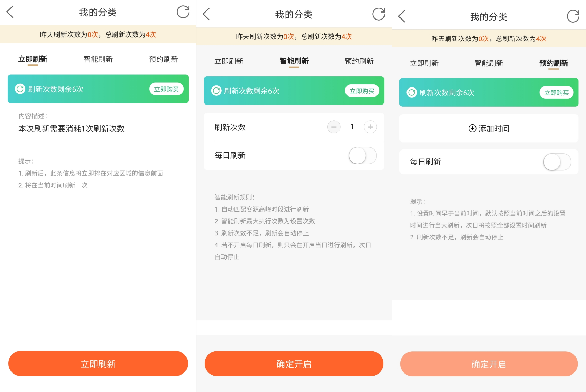Tap 我的分类 title on middle screen
The width and height of the screenshot is (586, 392).
pyautogui.click(x=294, y=15)
